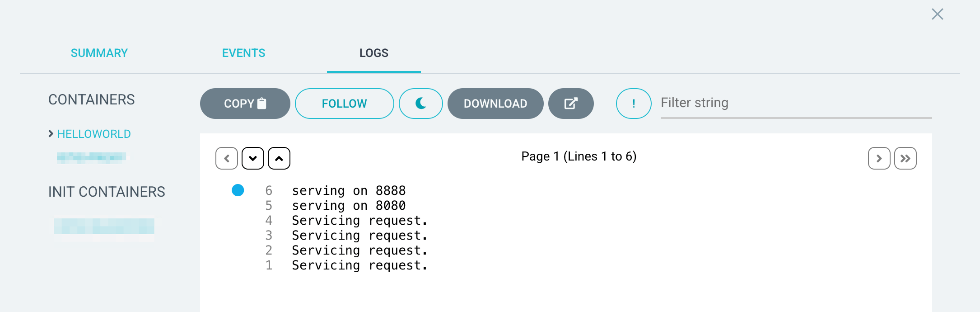Select the blue marker next to line 6
Image resolution: width=980 pixels, height=312 pixels.
click(x=238, y=190)
